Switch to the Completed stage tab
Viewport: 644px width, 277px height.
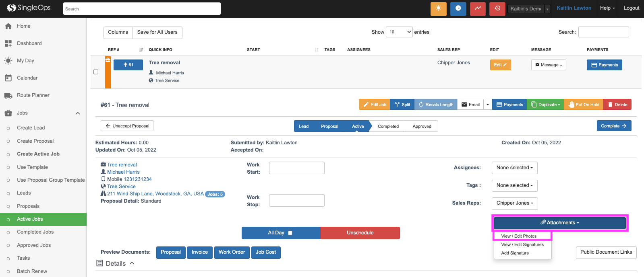(388, 126)
